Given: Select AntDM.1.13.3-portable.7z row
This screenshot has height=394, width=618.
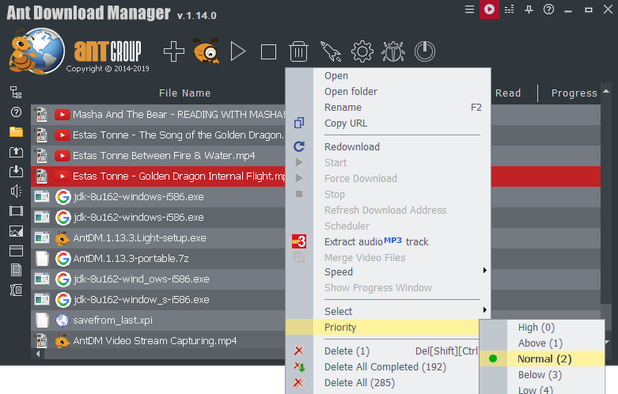Looking at the screenshot, I should (158, 258).
